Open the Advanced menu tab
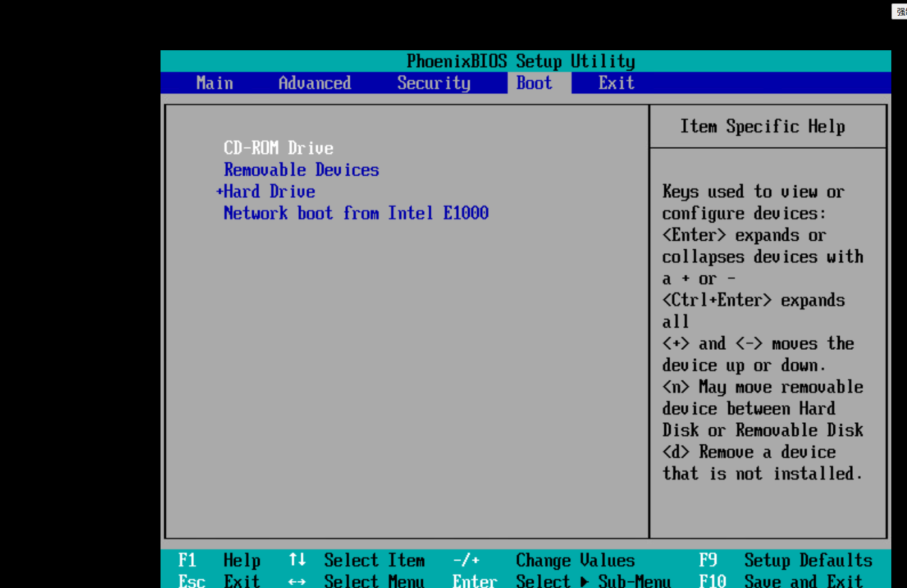The image size is (907, 588). pos(315,83)
